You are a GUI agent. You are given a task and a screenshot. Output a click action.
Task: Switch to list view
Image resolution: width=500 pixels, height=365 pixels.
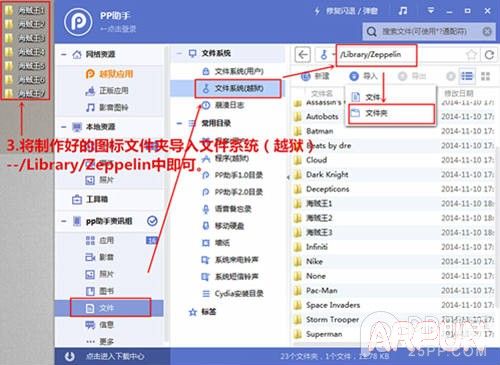click(467, 76)
